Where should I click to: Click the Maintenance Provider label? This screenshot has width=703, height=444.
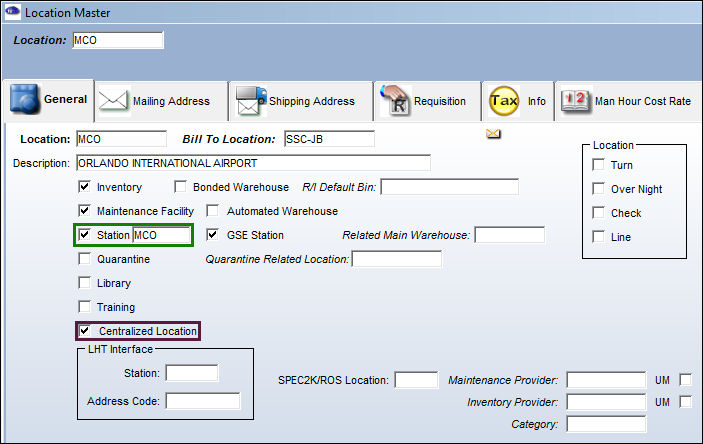click(503, 380)
